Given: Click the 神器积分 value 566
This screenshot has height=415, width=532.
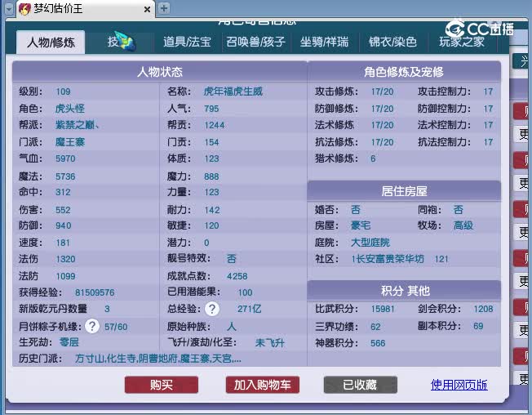Looking at the screenshot, I should 378,343.
